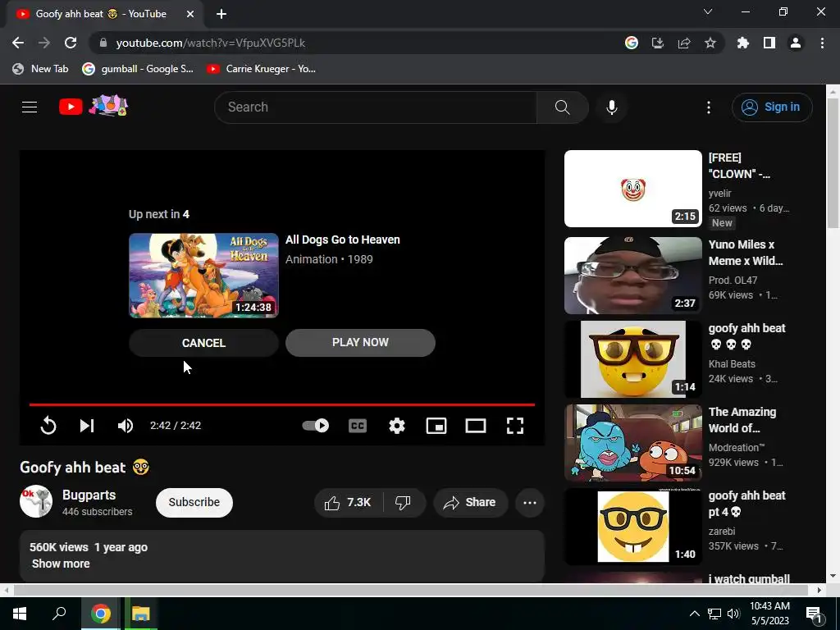
Task: Bookmark this page with star
Action: pos(710,43)
